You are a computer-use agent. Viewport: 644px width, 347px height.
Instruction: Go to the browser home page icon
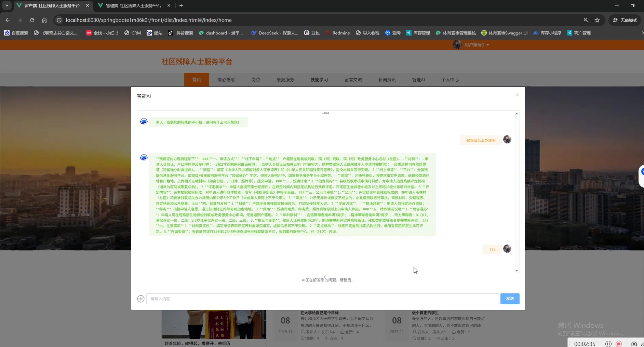tap(44, 20)
